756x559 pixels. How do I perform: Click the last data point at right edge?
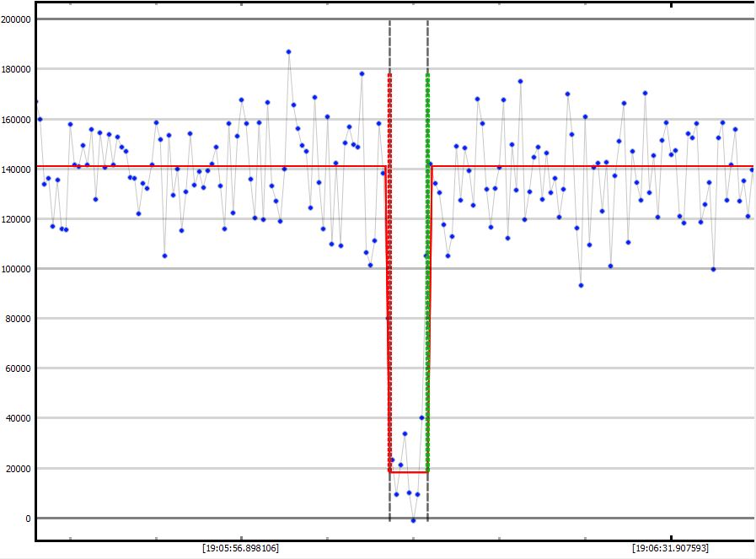(x=752, y=169)
